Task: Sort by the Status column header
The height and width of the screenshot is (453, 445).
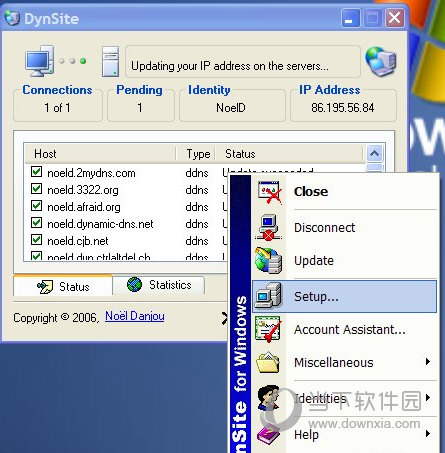Action: tap(289, 154)
